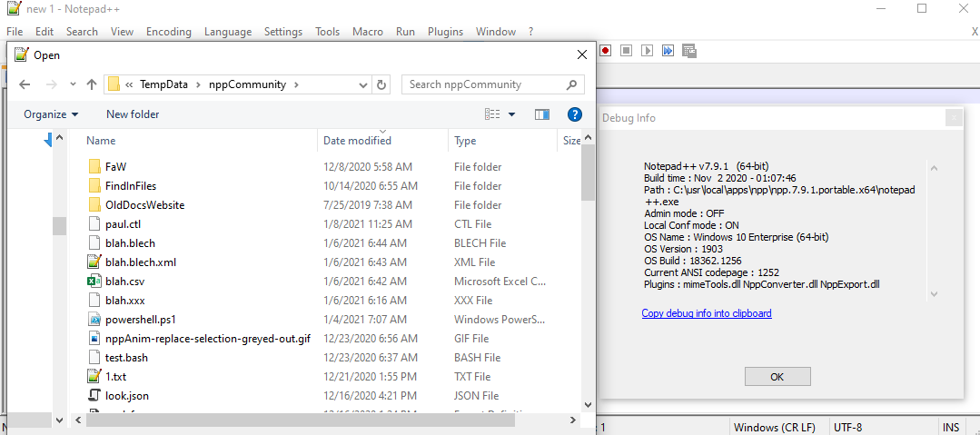Screen dimensions: 980x435
Task: Click the search magnifier icon
Action: 571,84
